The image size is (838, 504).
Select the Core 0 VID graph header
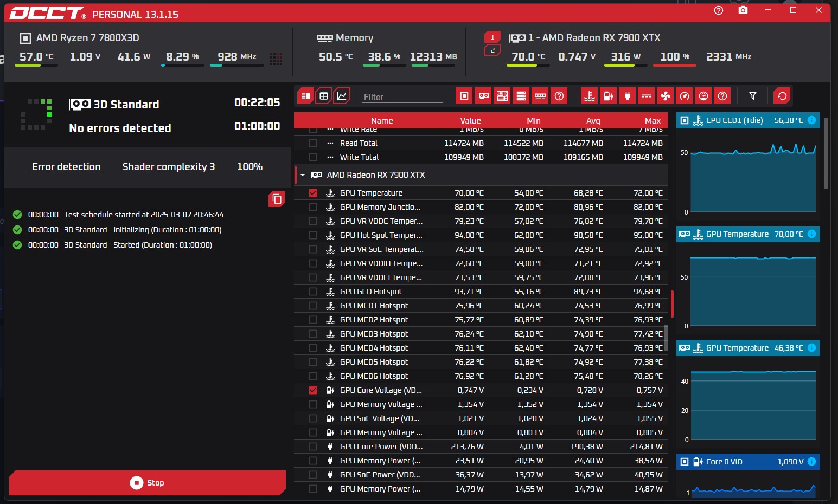tap(748, 462)
